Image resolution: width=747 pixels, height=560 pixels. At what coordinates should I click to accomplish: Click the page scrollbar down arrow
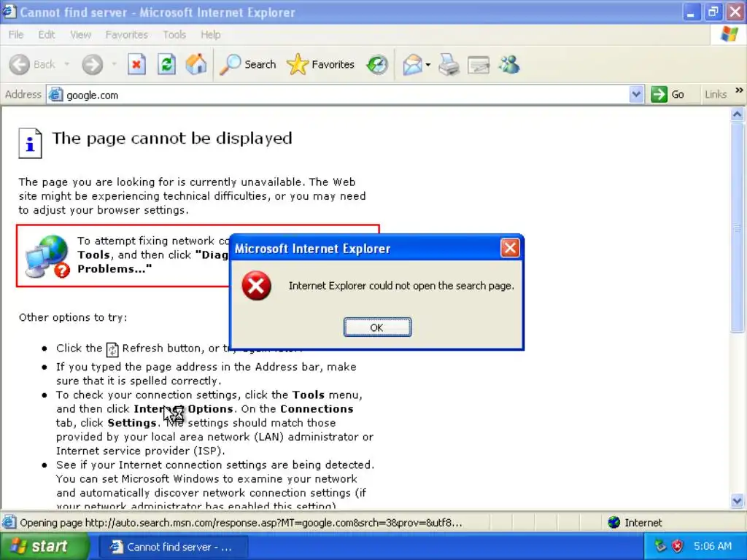coord(737,500)
